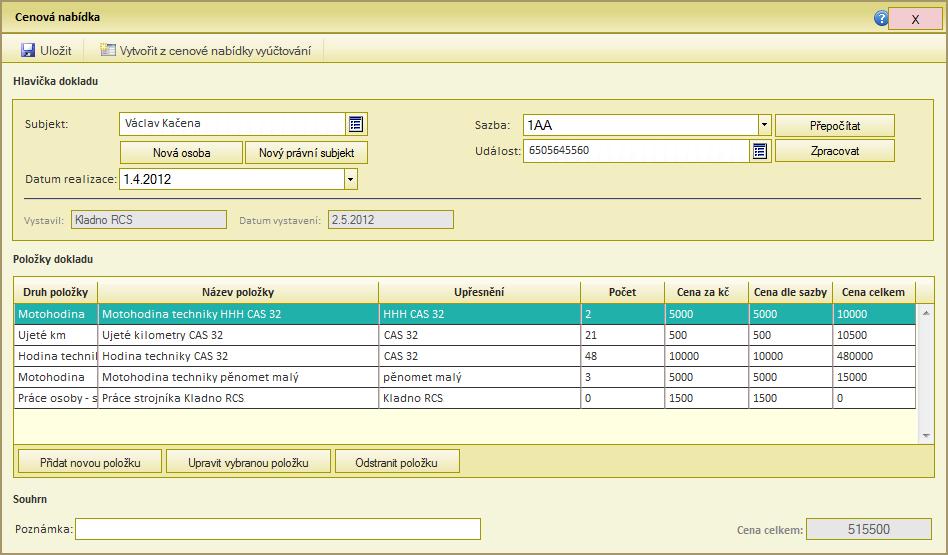
Task: Click the Hodina technil cell in Druh column
Action: point(56,356)
